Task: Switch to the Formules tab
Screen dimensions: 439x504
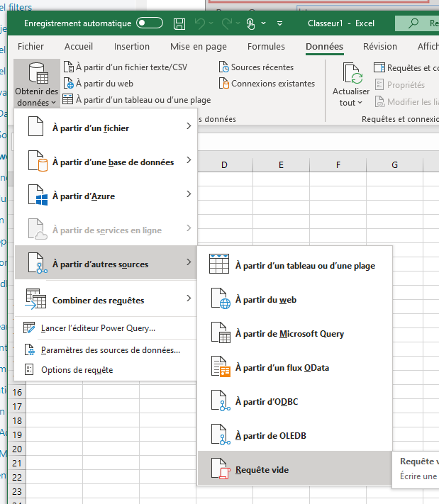Action: click(266, 47)
